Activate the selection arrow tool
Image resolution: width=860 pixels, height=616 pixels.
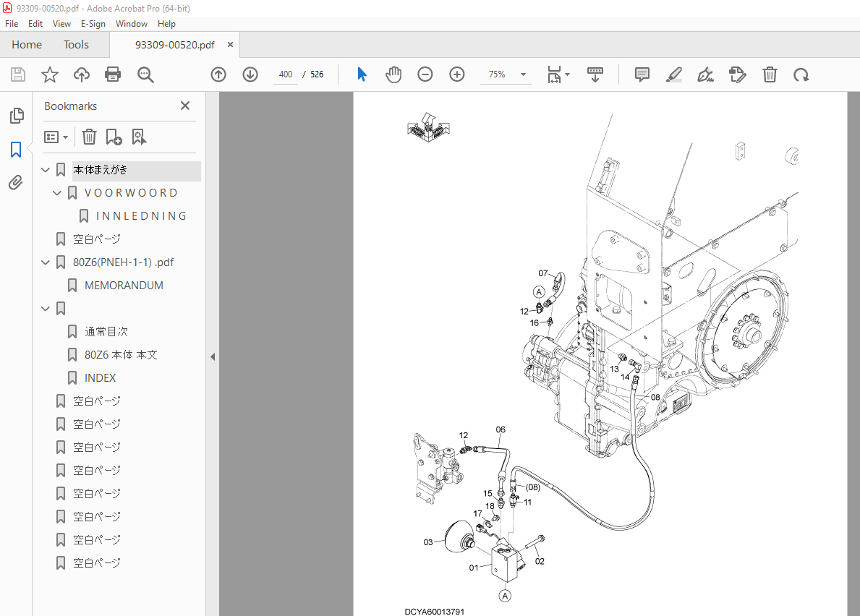coord(362,74)
